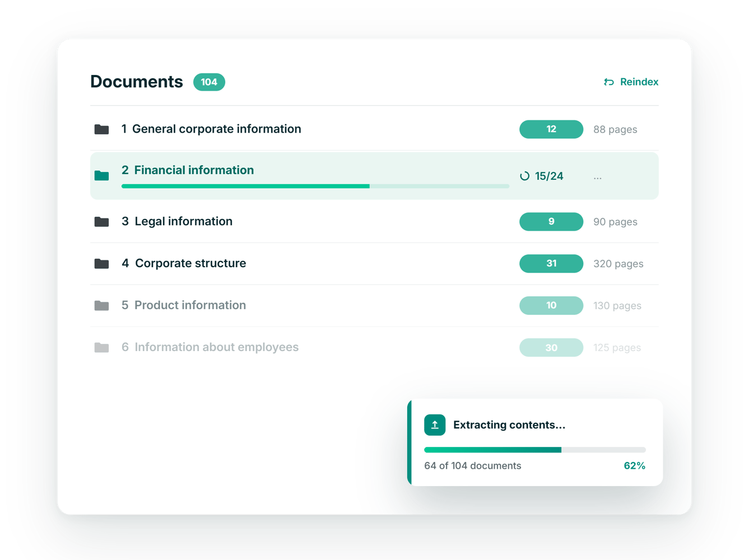This screenshot has height=560, width=749.
Task: Select the Documents heading
Action: [137, 82]
